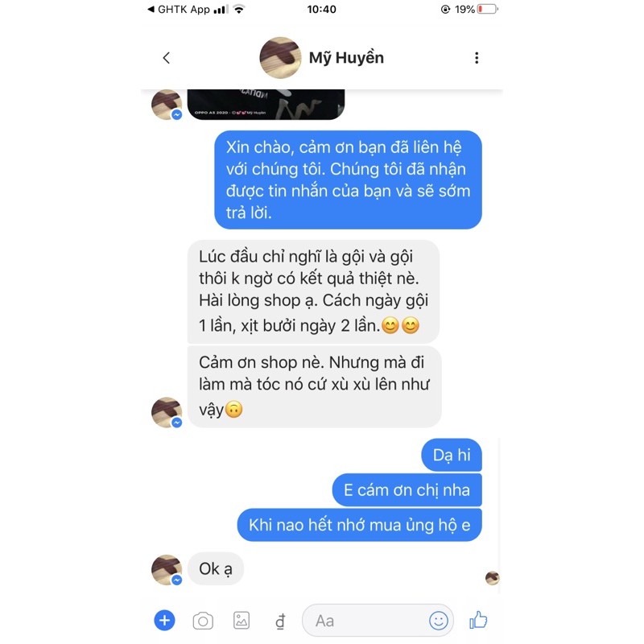Return to GHTK App in status bar
This screenshot has width=644, height=644.
pos(179,9)
